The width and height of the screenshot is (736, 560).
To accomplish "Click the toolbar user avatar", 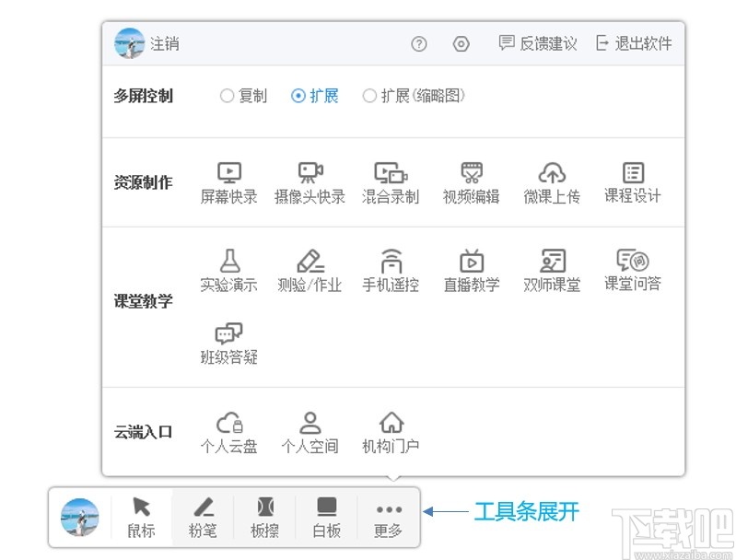I will click(80, 518).
